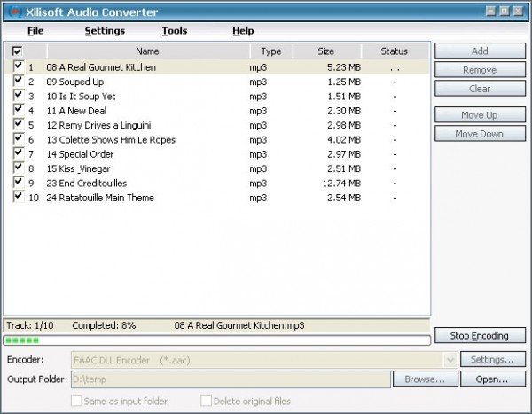The height and width of the screenshot is (414, 532).
Task: Click the Open... output folder button
Action: click(492, 379)
